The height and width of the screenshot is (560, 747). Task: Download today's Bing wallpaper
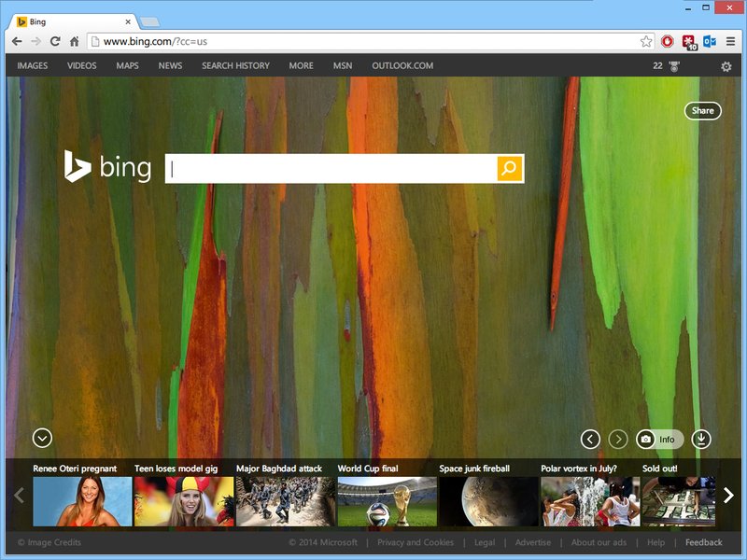coord(701,439)
